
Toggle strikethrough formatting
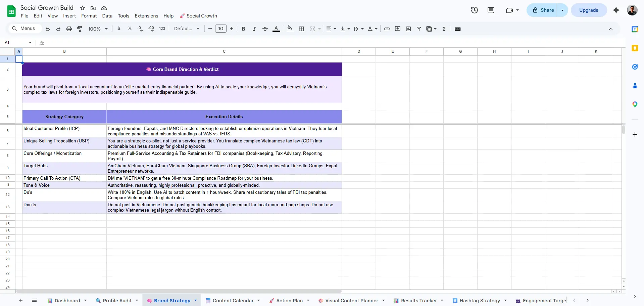[265, 29]
